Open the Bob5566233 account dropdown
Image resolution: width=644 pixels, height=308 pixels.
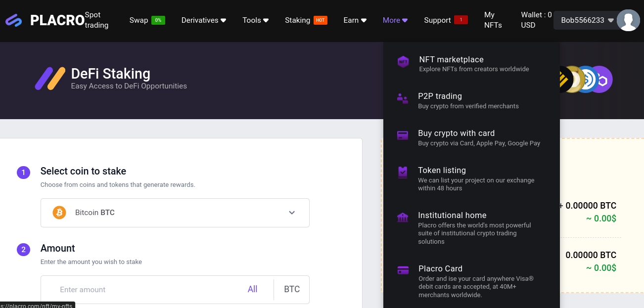tap(587, 20)
